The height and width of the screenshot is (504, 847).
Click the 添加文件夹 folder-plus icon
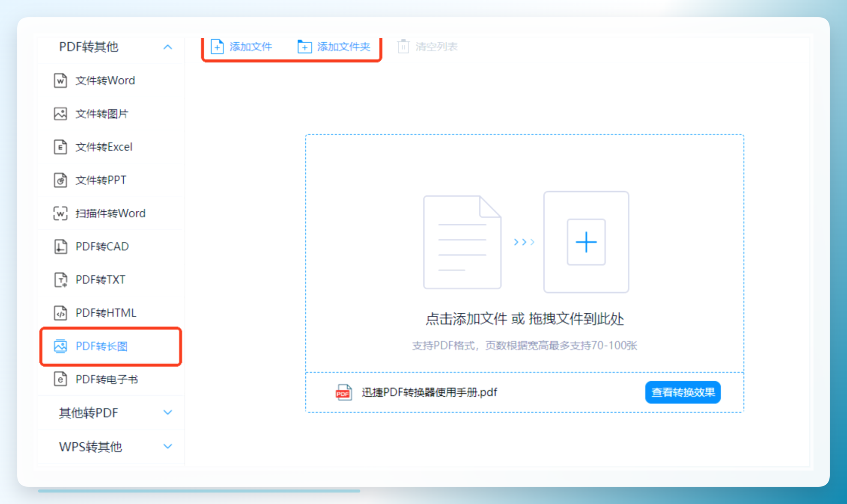coord(304,47)
